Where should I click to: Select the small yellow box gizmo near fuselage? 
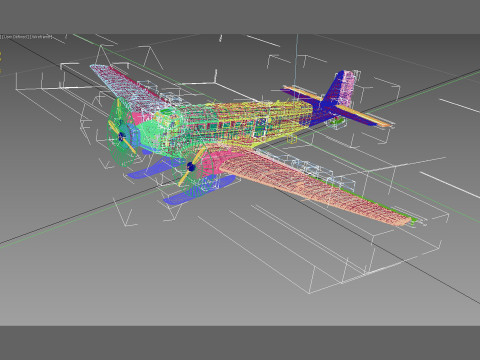click(x=292, y=139)
